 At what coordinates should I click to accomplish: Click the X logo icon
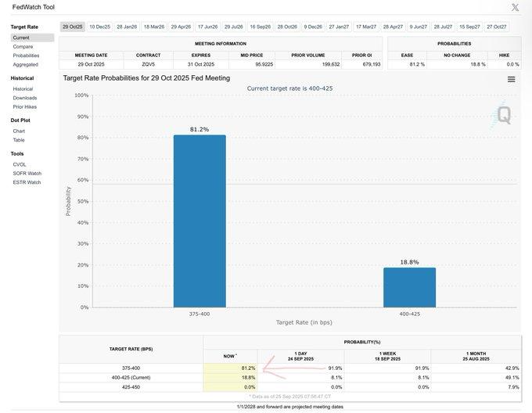point(514,7)
